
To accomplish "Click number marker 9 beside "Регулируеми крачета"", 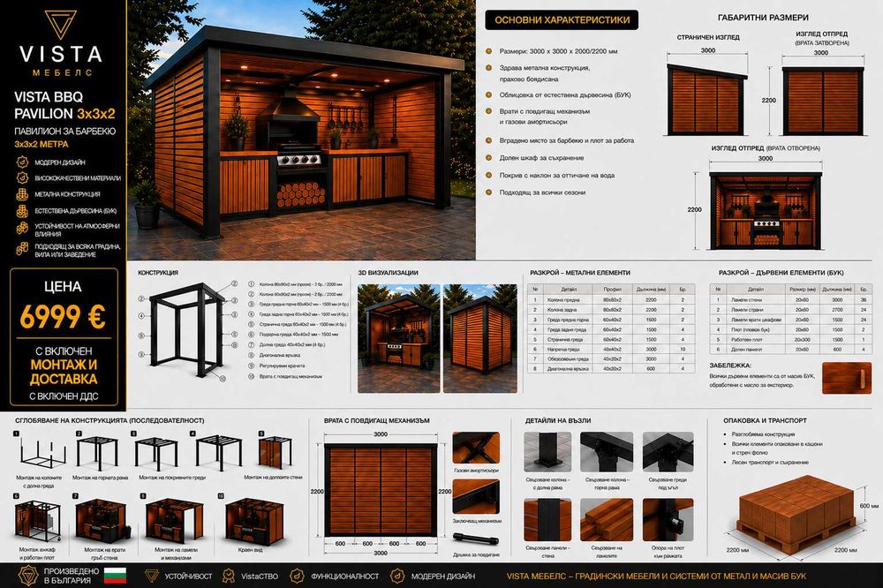I will 251,366.
